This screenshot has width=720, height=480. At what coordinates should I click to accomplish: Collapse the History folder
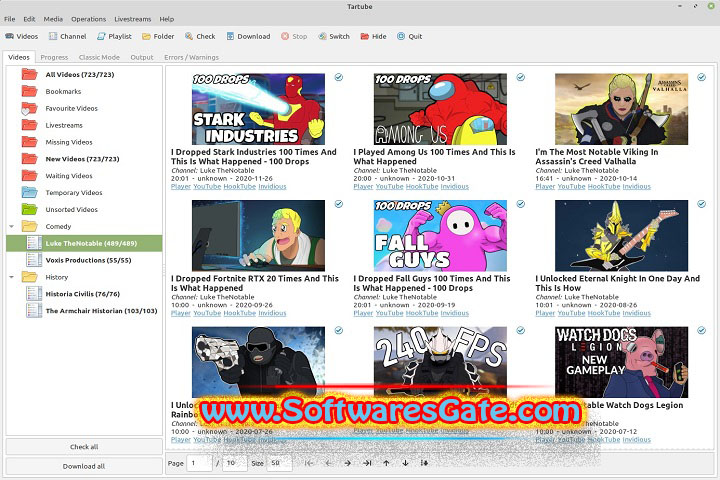11,277
